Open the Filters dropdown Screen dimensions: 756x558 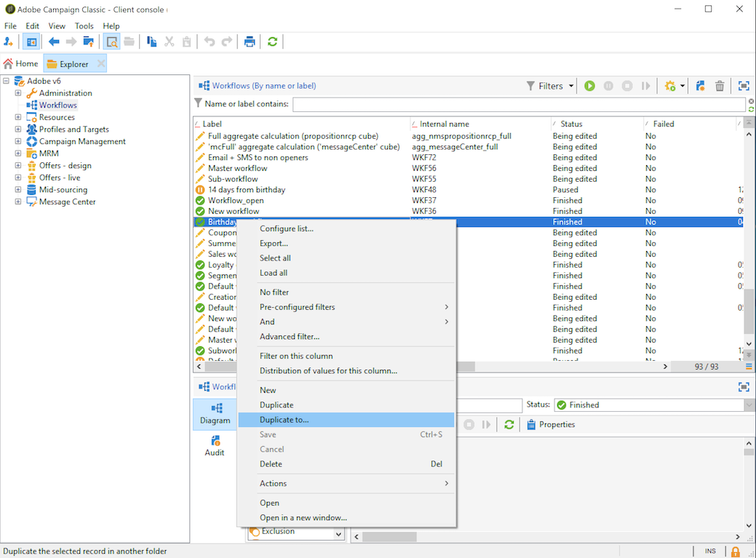coord(550,86)
